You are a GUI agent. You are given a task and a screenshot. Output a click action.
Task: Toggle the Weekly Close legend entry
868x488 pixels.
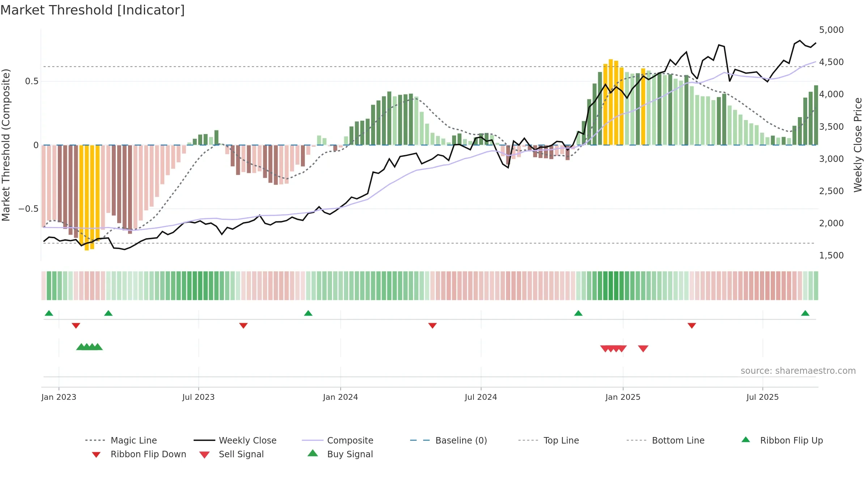point(235,440)
